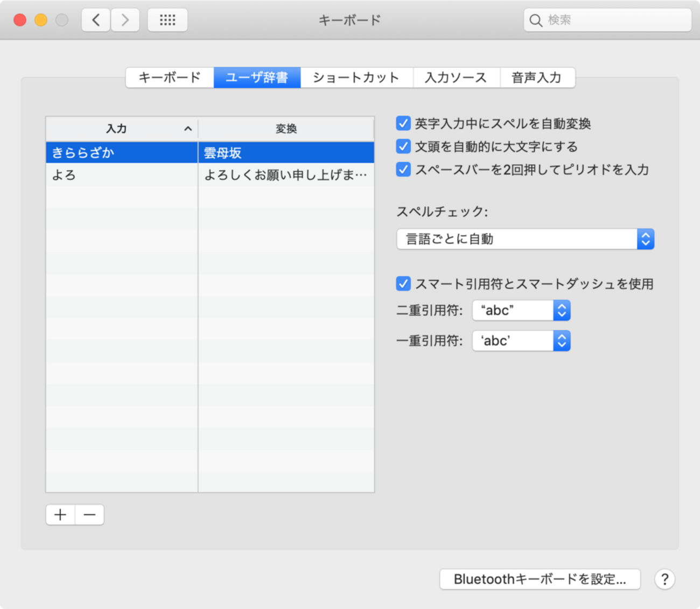
Task: Remove selected entry with minus button
Action: (89, 515)
